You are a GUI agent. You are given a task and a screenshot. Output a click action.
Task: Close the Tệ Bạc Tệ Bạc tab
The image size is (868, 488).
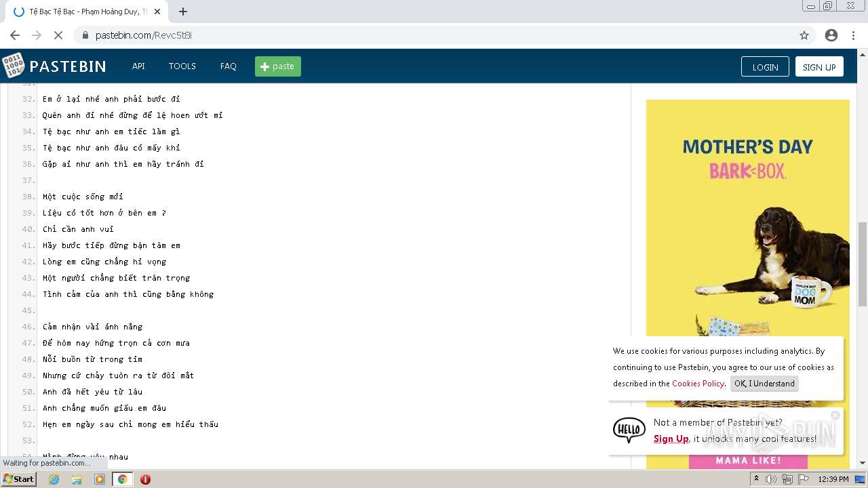pos(158,12)
